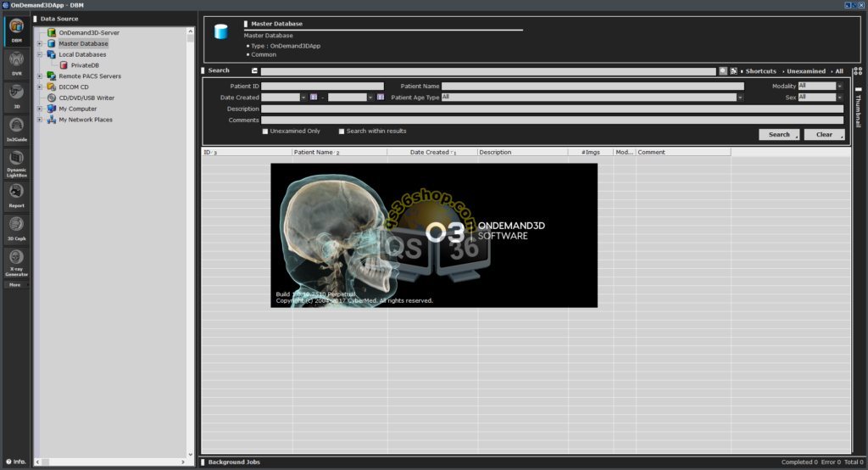Sort by #Imgs column header
This screenshot has width=868, height=470.
[590, 153]
